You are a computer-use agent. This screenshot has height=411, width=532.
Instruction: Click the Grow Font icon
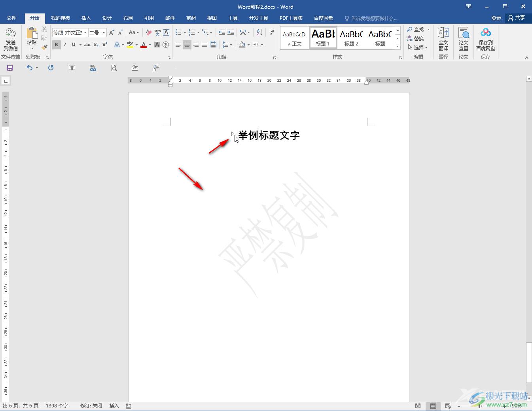coord(112,32)
